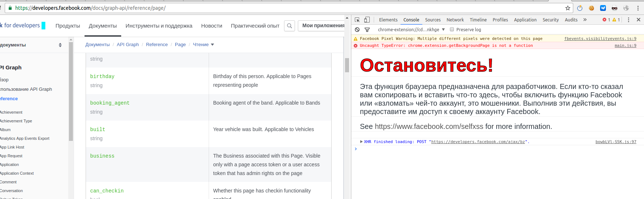Click the secure padlock icon in address bar

coord(10,8)
